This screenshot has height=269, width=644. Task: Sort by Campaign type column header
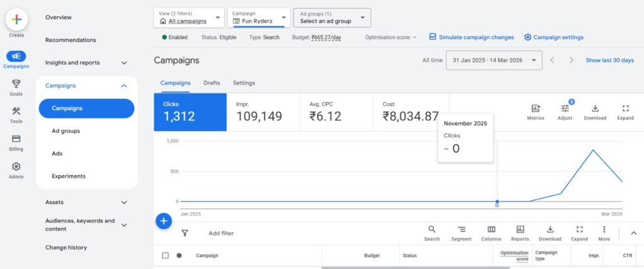pyautogui.click(x=547, y=255)
